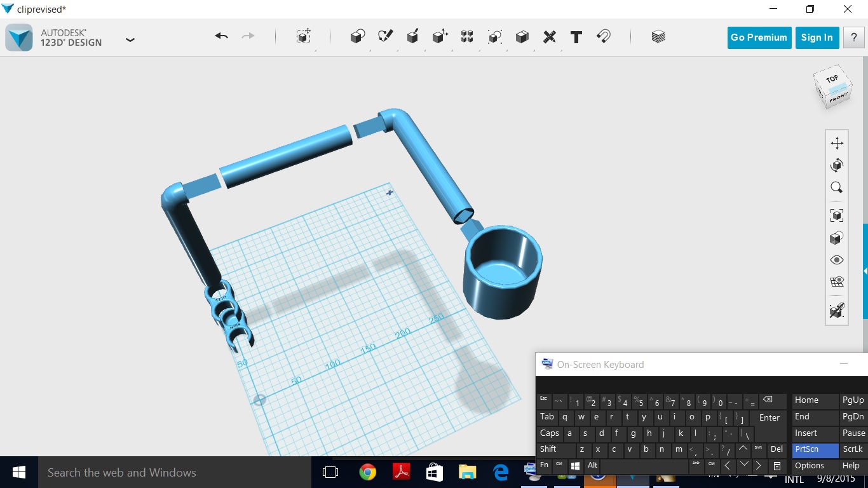Select the Measure tool
The width and height of the screenshot is (868, 488).
coord(550,37)
